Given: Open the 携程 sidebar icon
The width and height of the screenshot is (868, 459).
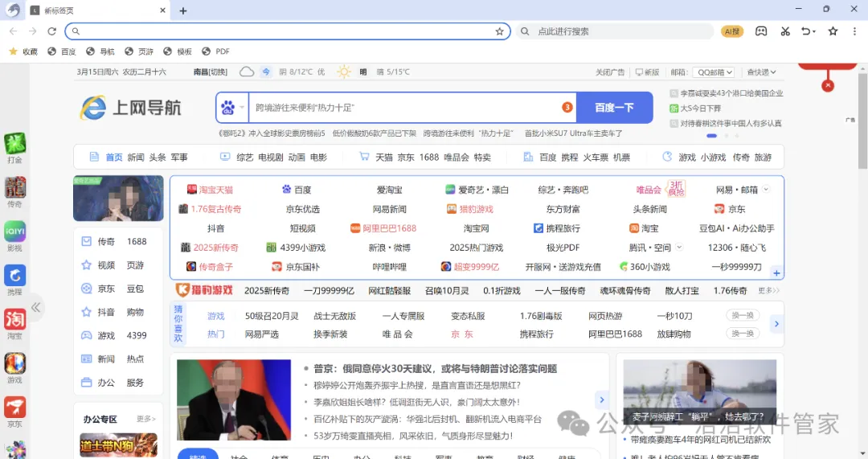Looking at the screenshot, I should (x=15, y=281).
